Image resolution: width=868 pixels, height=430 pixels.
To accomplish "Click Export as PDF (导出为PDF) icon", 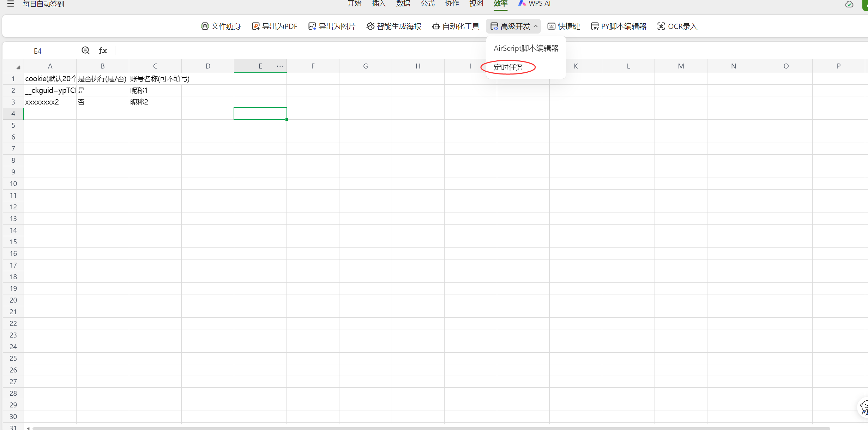I will 255,26.
